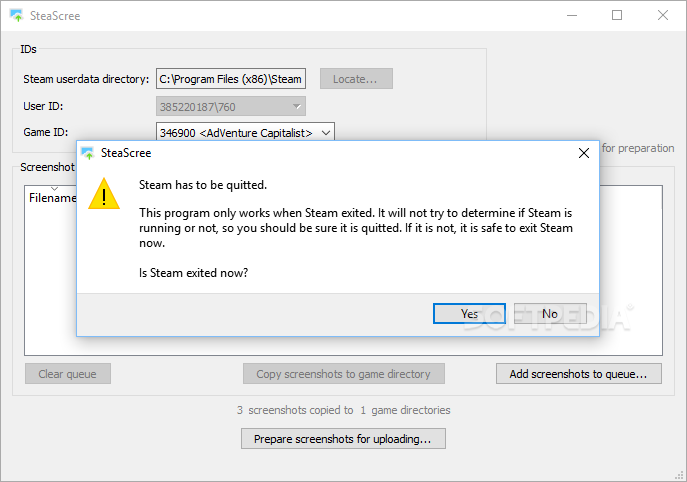Viewport: 687px width, 482px height.
Task: Open the User ID dropdown
Action: (231, 106)
